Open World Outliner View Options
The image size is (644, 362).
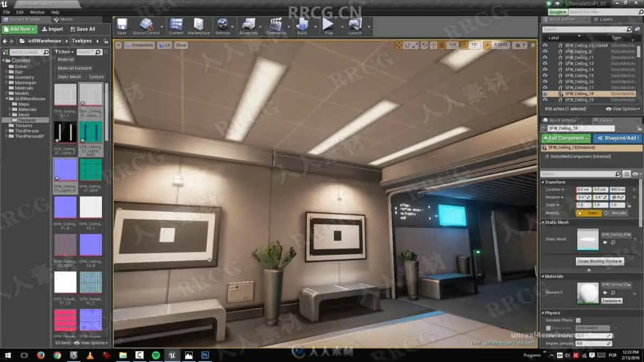tap(621, 109)
